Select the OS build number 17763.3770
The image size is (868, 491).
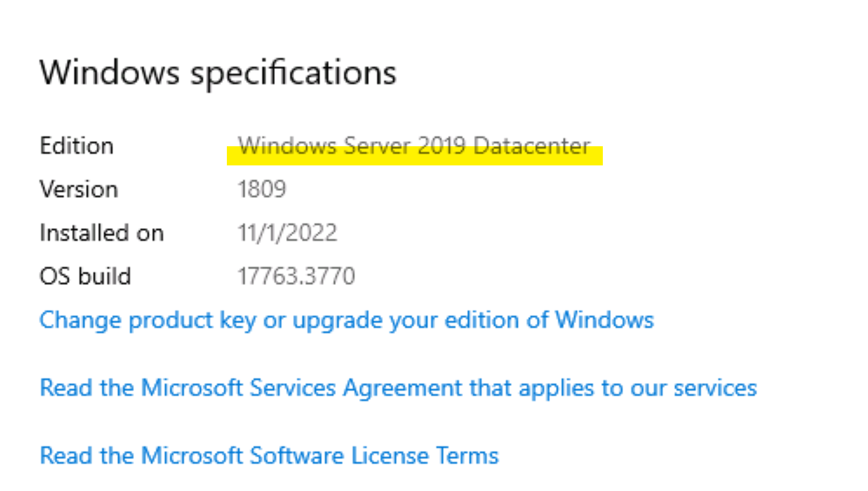tap(296, 276)
